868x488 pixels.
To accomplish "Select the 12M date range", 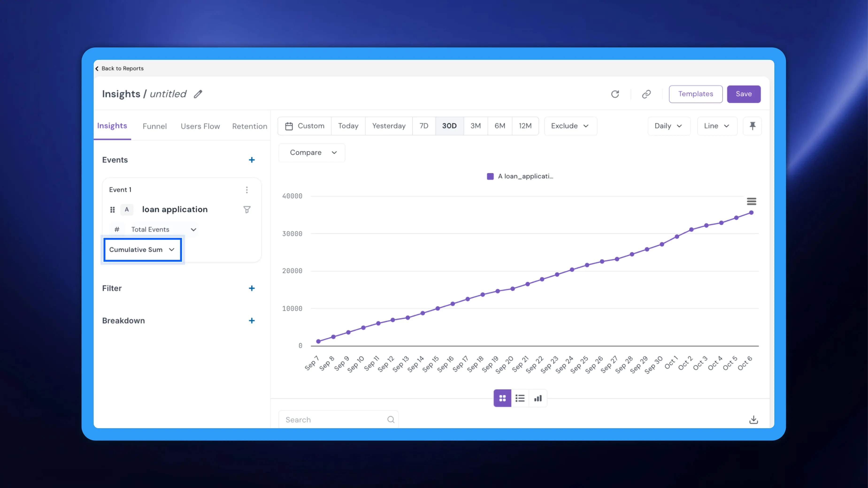I will [525, 126].
